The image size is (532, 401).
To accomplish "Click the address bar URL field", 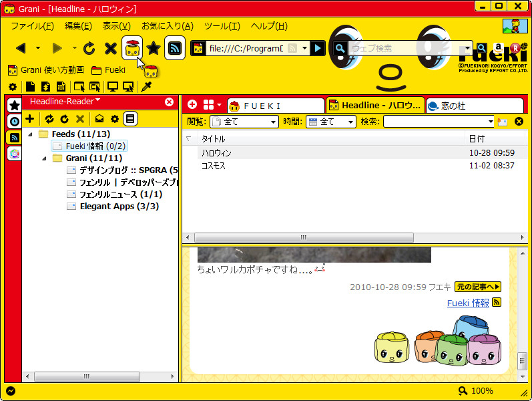I will pyautogui.click(x=246, y=48).
